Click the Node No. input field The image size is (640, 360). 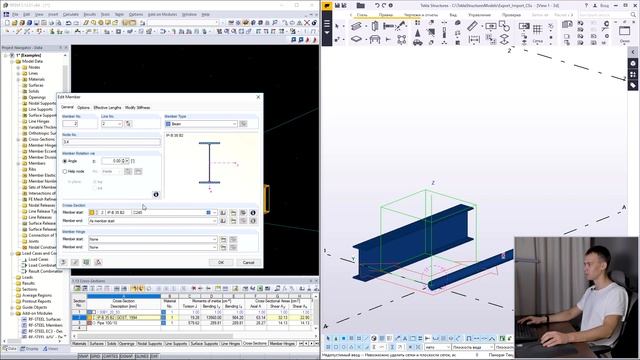point(111,142)
